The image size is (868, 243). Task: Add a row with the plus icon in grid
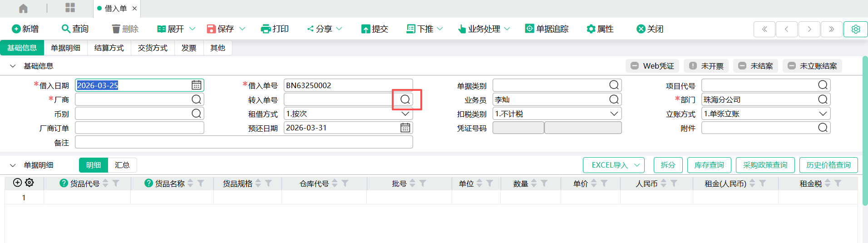(x=17, y=183)
